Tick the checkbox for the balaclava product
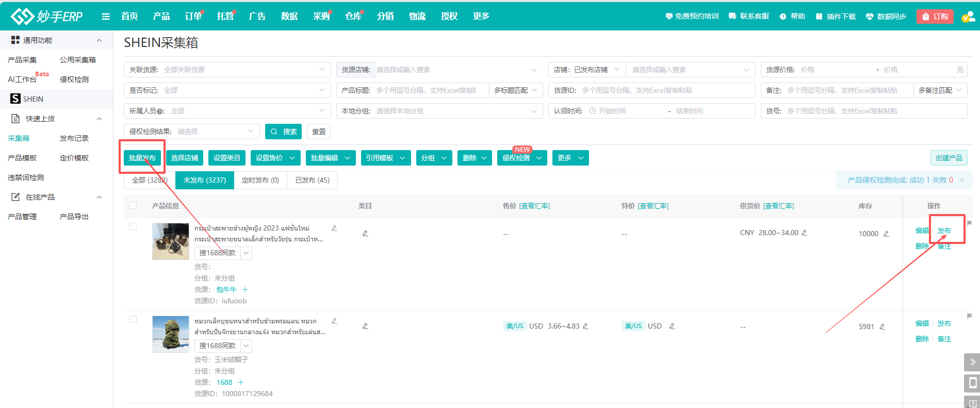The image size is (980, 408). click(x=133, y=319)
